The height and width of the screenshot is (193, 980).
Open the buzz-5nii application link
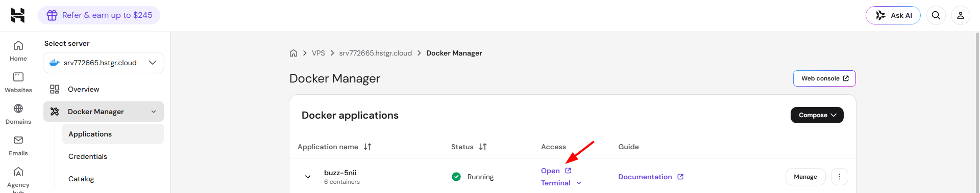click(556, 171)
